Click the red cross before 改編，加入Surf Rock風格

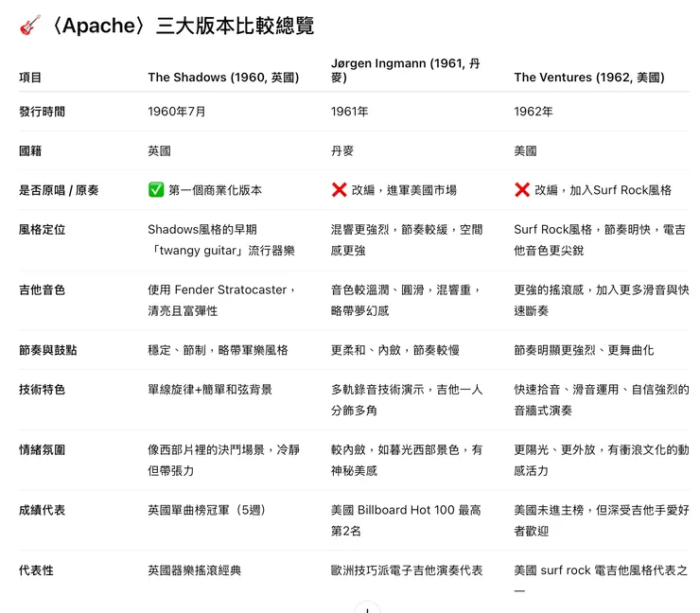pos(522,190)
